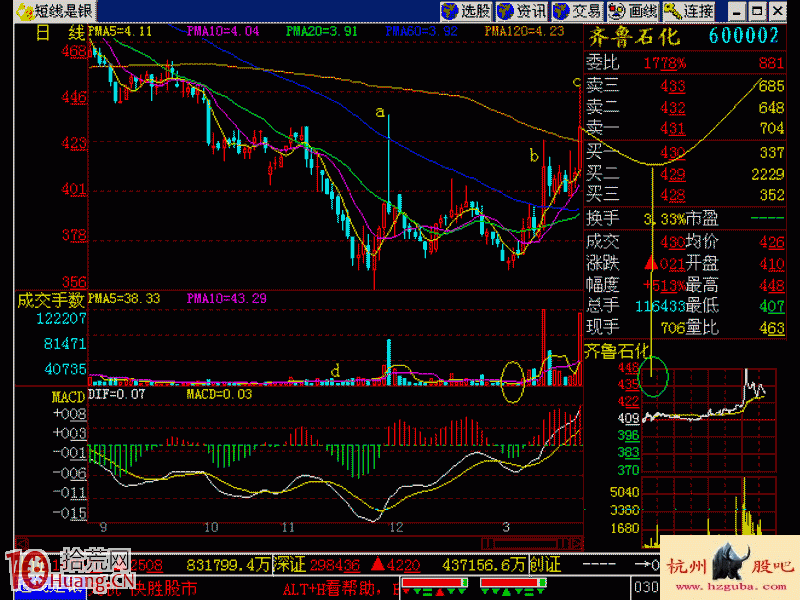This screenshot has height=600, width=800.
Task: Click the 涨跌 change label
Action: click(x=603, y=263)
